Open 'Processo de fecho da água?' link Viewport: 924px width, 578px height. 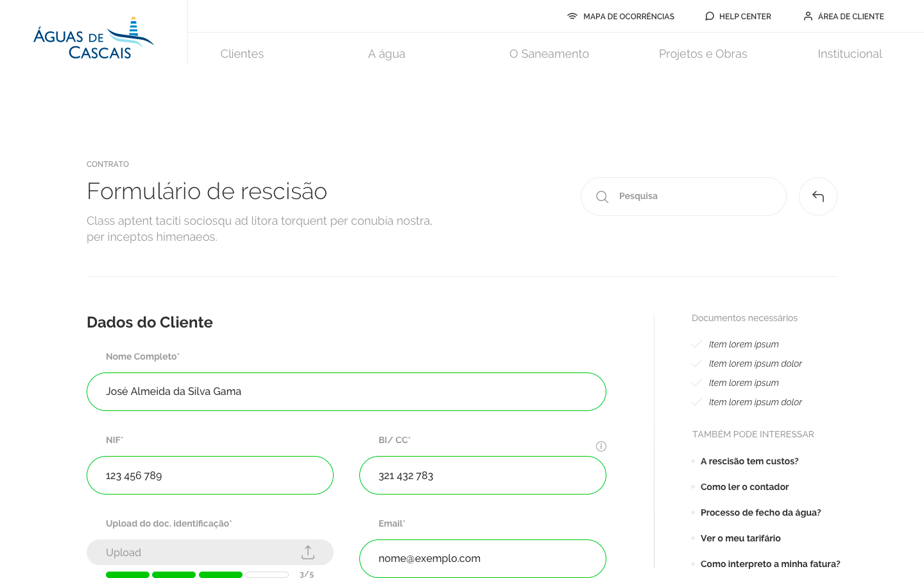[x=760, y=512]
